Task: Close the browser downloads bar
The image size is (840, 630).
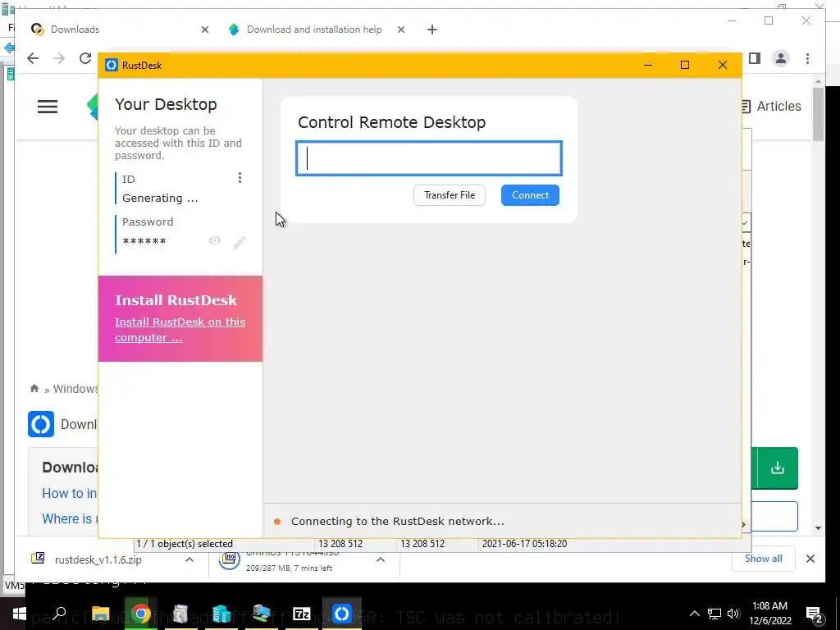Action: pyautogui.click(x=810, y=559)
